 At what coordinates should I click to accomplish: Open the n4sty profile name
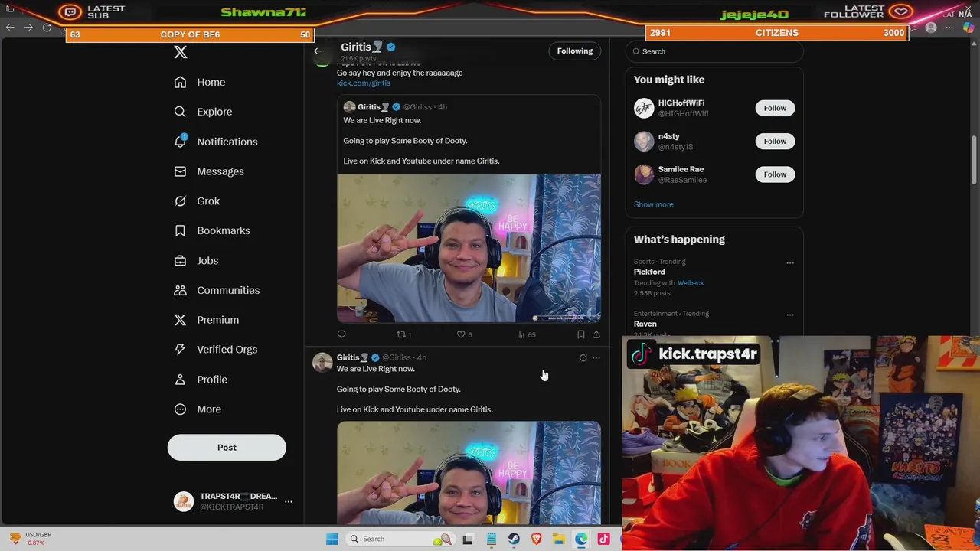click(669, 136)
